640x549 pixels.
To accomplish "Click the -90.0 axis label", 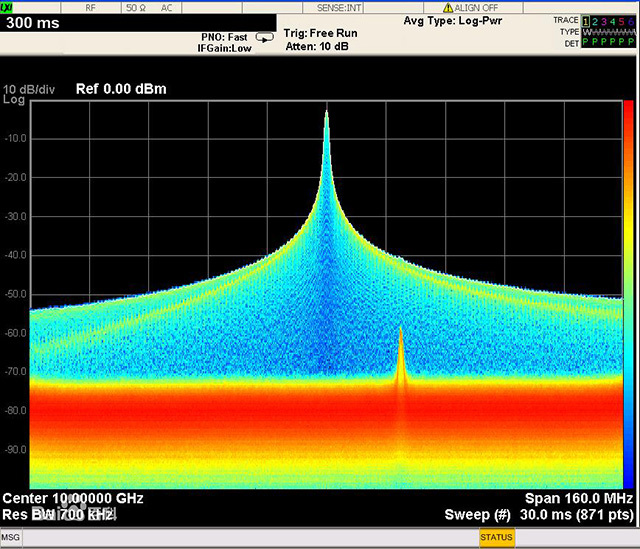I will coord(16,449).
